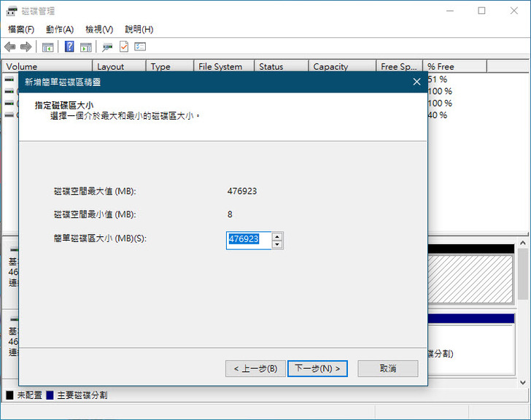Image resolution: width=531 pixels, height=420 pixels.
Task: Decrease volume size with spinner down arrow
Action: [277, 244]
